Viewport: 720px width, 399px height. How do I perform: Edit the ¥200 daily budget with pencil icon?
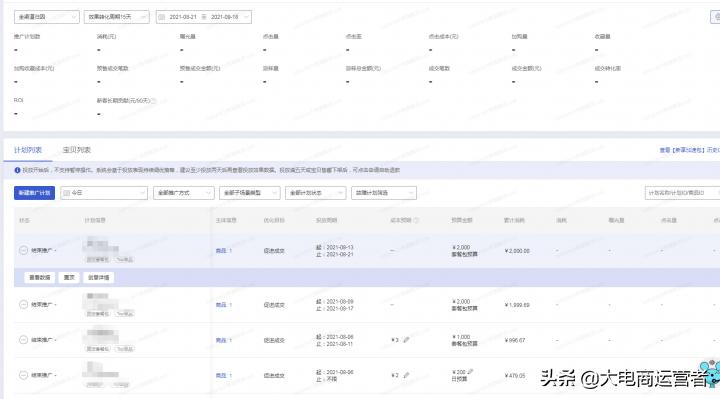click(470, 372)
